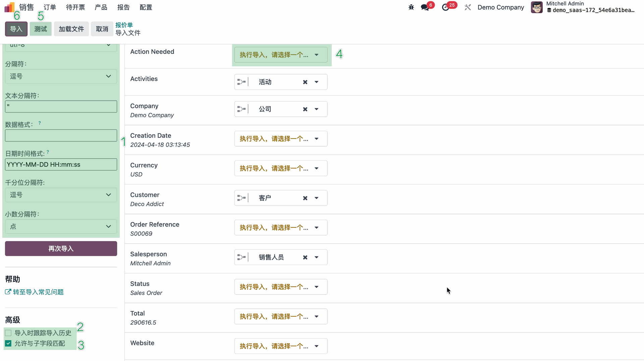
Task: Open the 订单 menu
Action: click(x=50, y=7)
